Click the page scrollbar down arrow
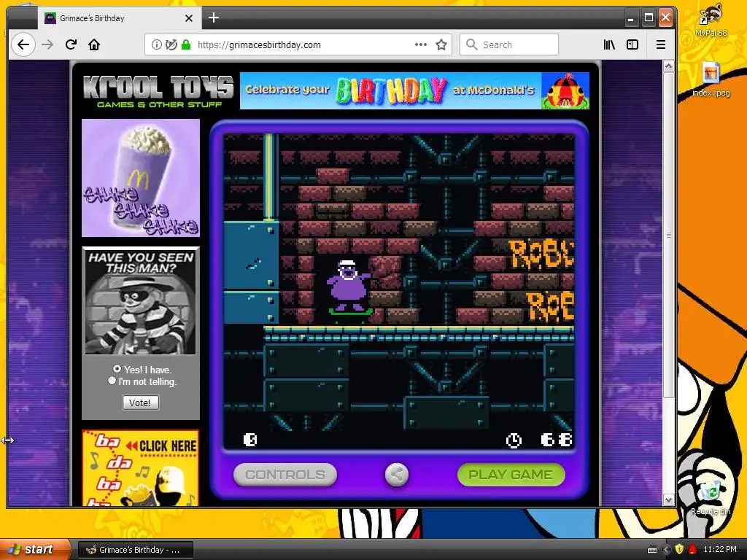The height and width of the screenshot is (560, 747). [x=668, y=500]
